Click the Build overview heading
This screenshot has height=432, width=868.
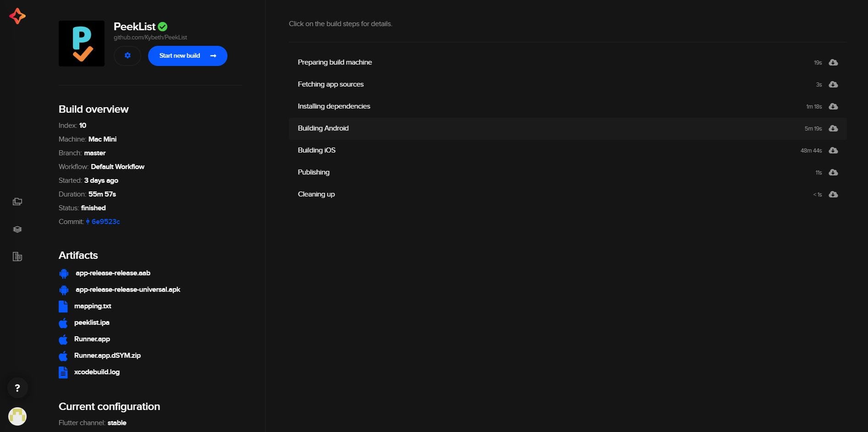coord(94,109)
